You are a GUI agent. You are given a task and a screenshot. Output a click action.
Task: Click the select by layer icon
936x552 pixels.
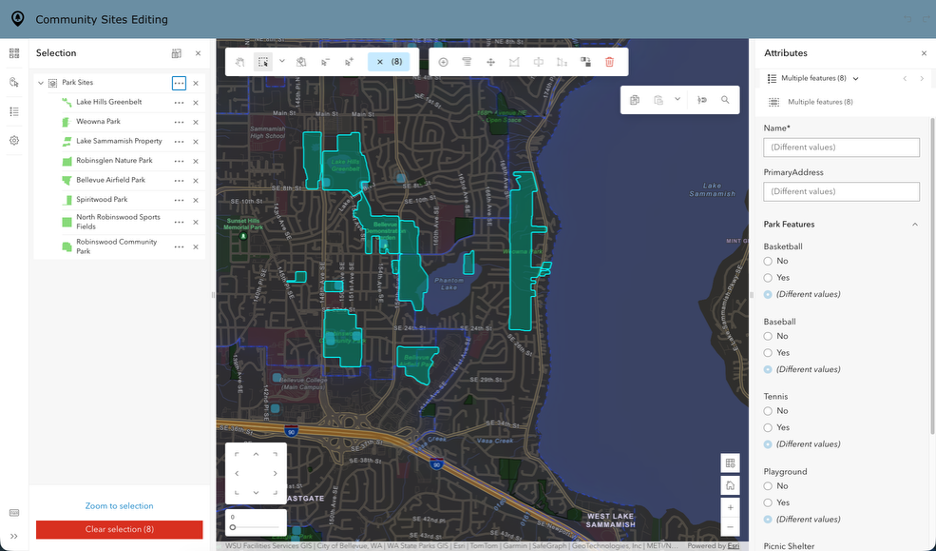click(301, 62)
